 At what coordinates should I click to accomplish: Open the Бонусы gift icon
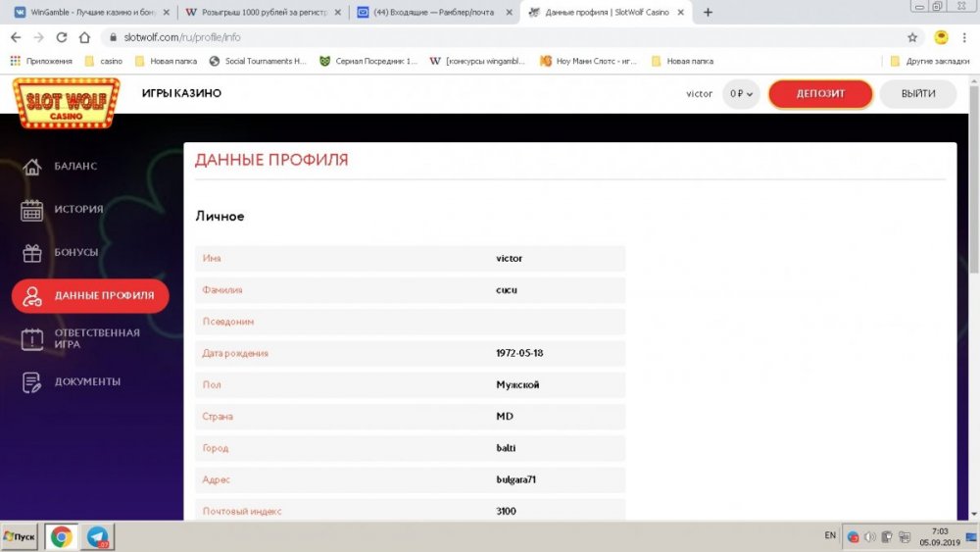32,253
